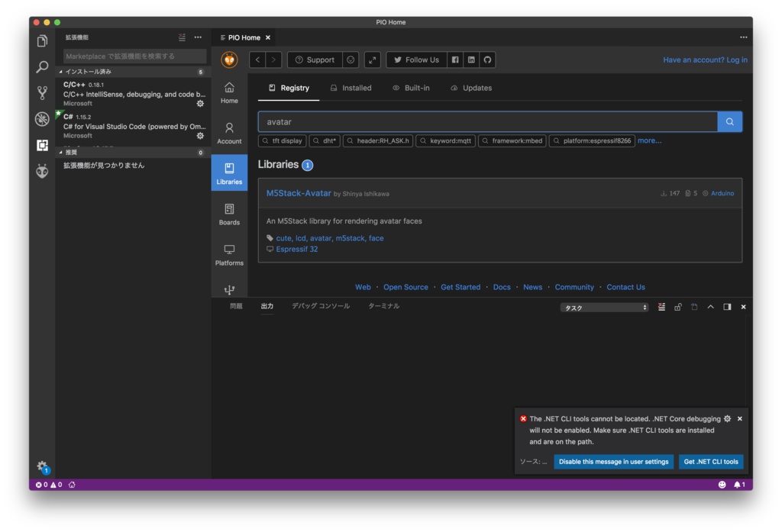Move the panel with the split layout icon
782x532 pixels.
(x=727, y=307)
